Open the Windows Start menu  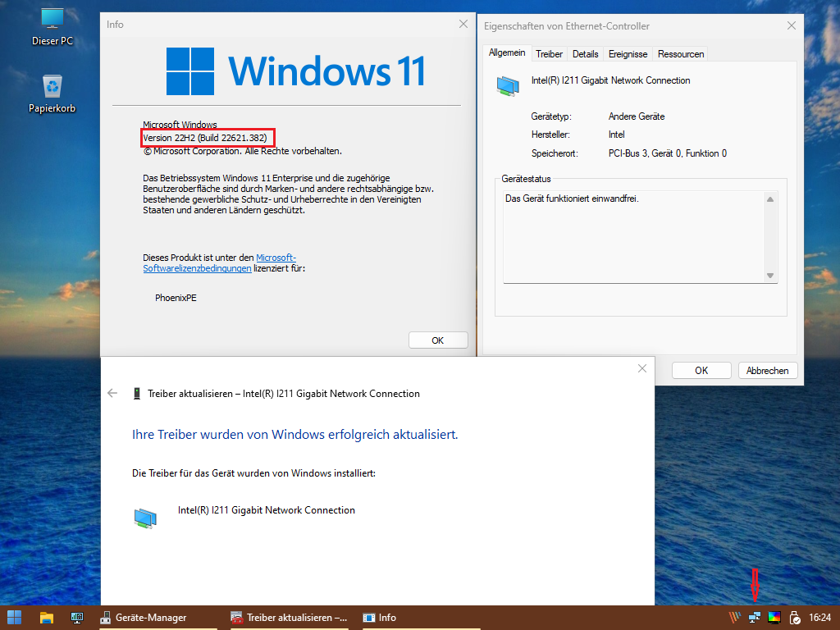coord(14,618)
